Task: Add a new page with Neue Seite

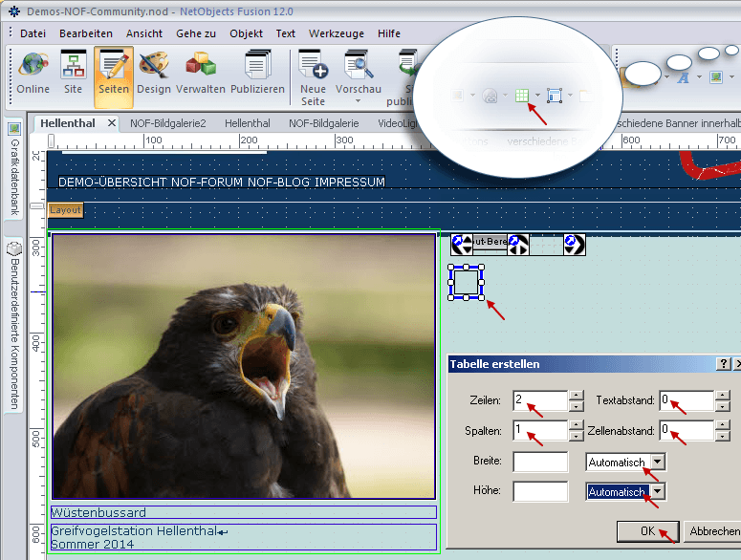Action: pos(313,78)
